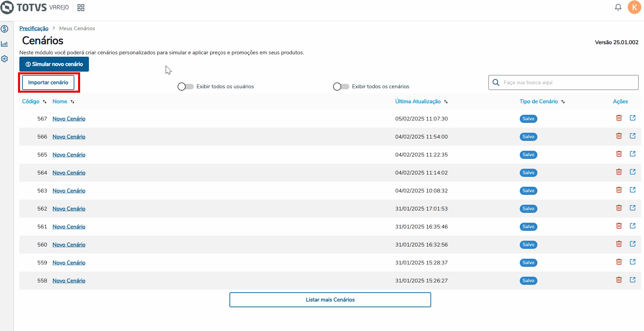Open the settings gear sidebar icon

(x=5, y=59)
